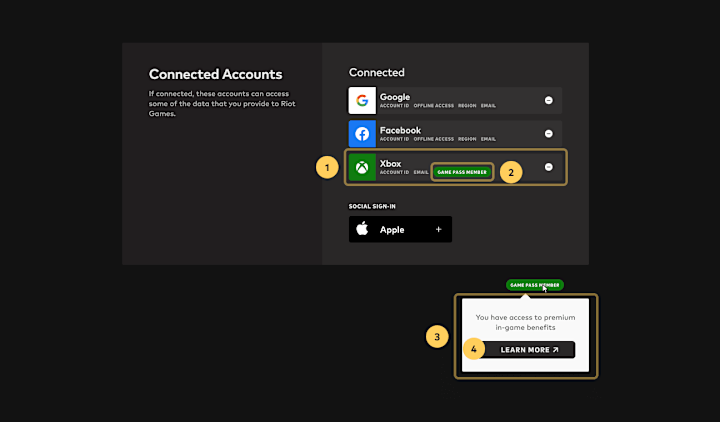Connect Apple social sign-in button
720x422 pixels.
pyautogui.click(x=400, y=229)
